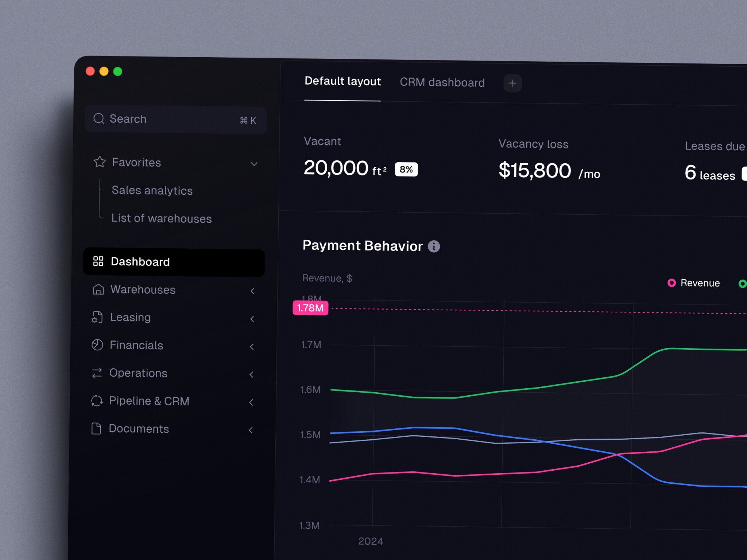Expand the Warehouses submenu chevron
This screenshot has height=560, width=747.
[x=252, y=291]
